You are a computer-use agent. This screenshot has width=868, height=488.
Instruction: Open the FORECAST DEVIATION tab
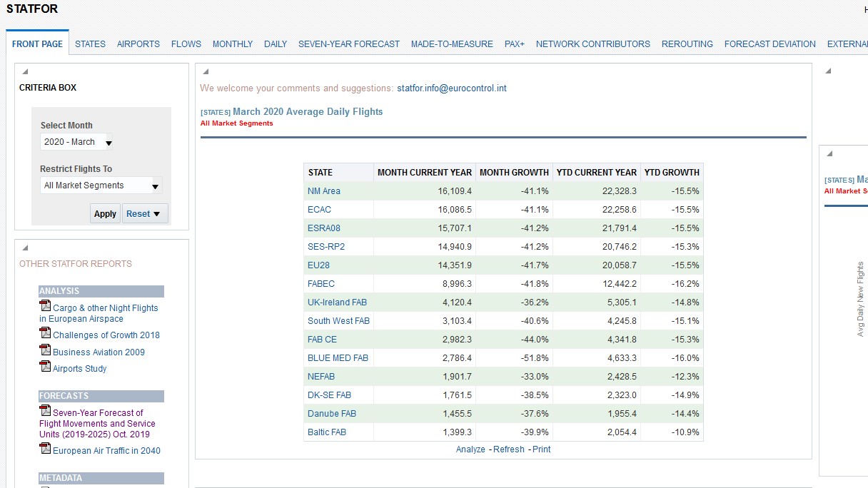pos(770,44)
